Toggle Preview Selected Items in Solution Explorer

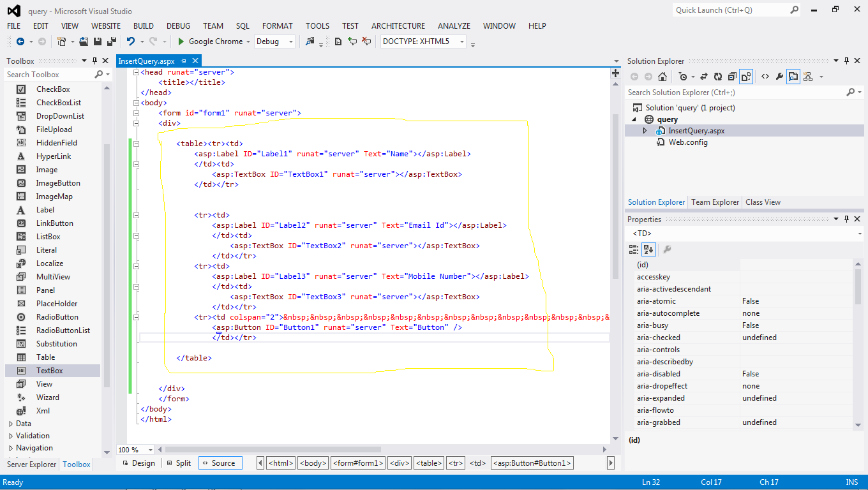pos(793,76)
